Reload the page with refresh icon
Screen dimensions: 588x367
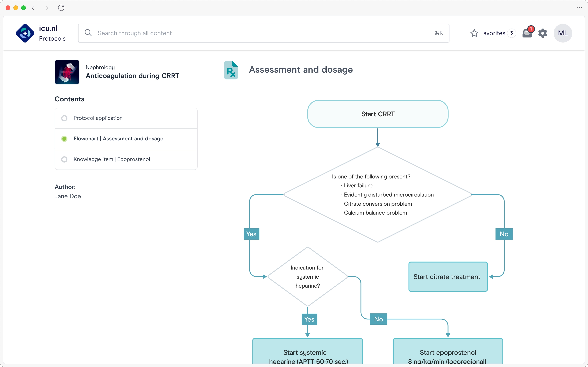click(61, 8)
